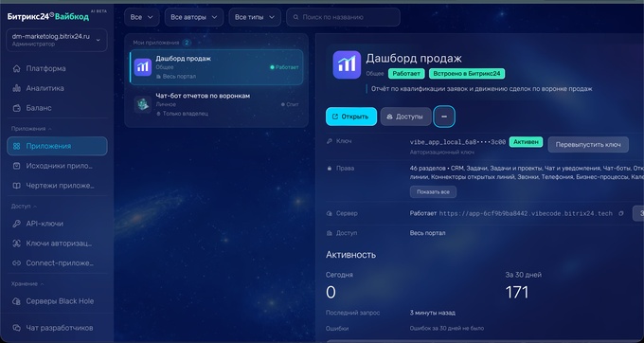Click Дашборд продаж list item icon
The height and width of the screenshot is (343, 644).
pos(143,67)
